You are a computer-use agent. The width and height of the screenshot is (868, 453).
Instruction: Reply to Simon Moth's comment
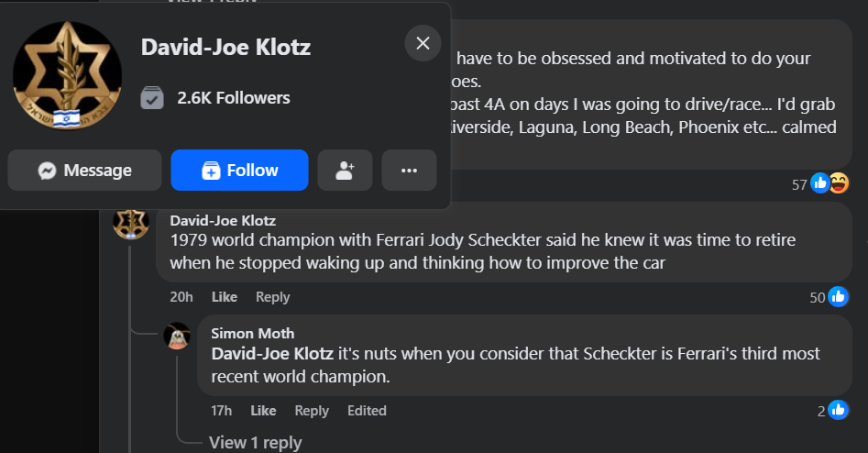click(x=312, y=411)
